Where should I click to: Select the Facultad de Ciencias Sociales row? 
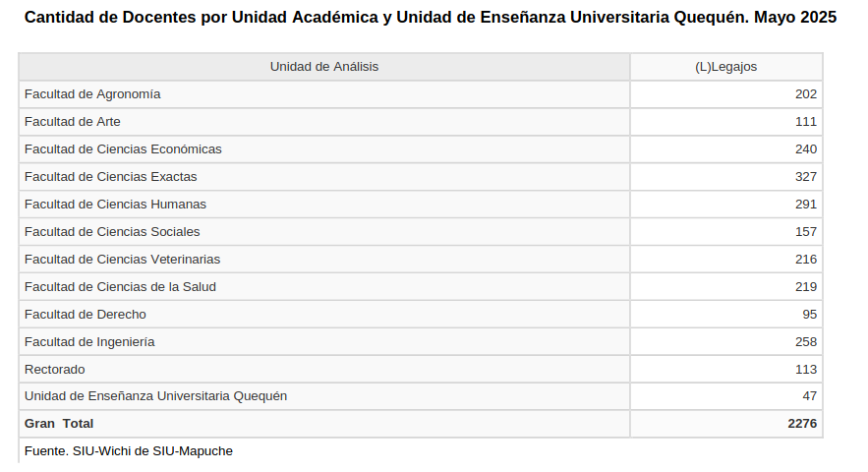[112, 232]
